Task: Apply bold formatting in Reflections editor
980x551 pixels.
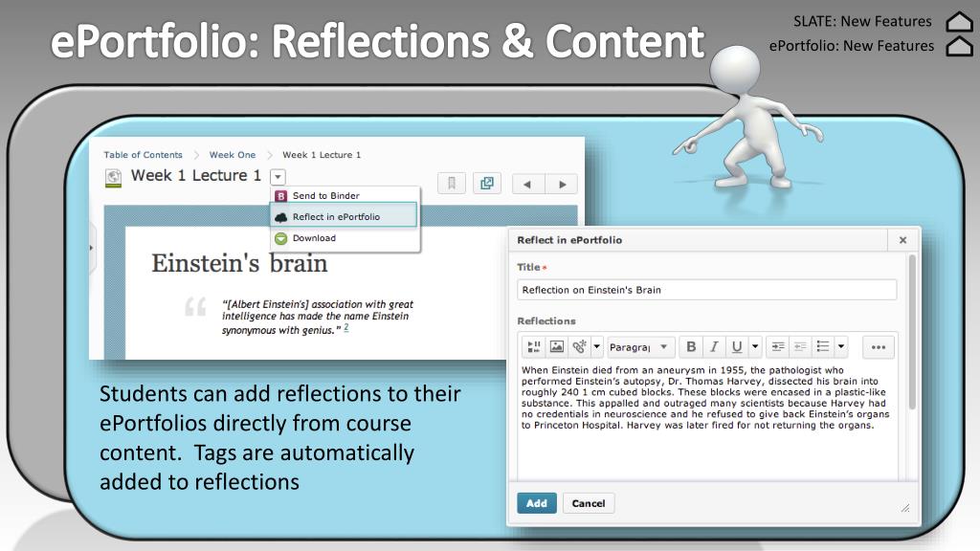Action: (x=691, y=346)
